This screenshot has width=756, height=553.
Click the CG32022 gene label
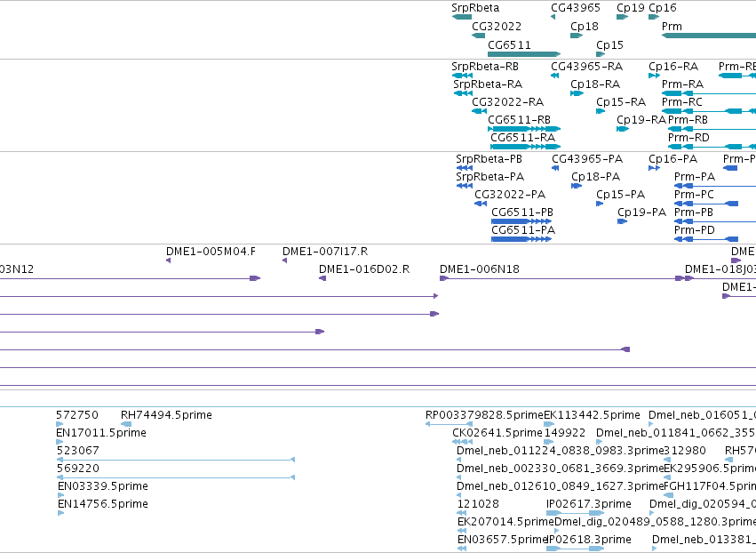[496, 27]
